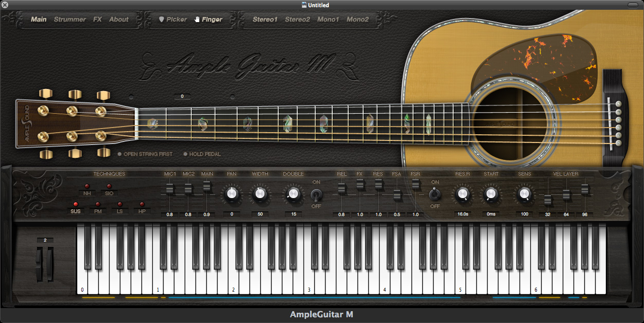
Task: Click the START 0ms value field
Action: (x=491, y=214)
